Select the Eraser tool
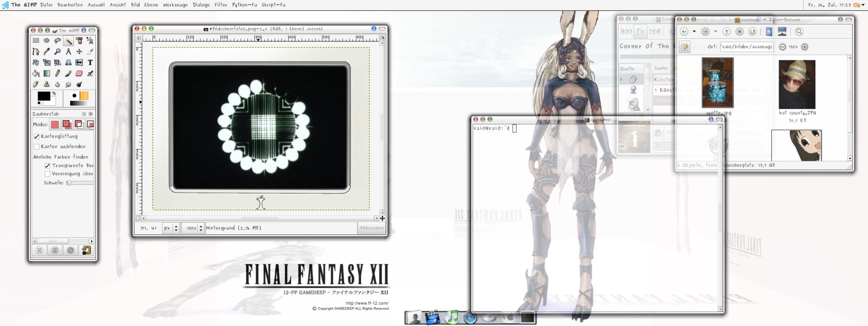 (79, 73)
